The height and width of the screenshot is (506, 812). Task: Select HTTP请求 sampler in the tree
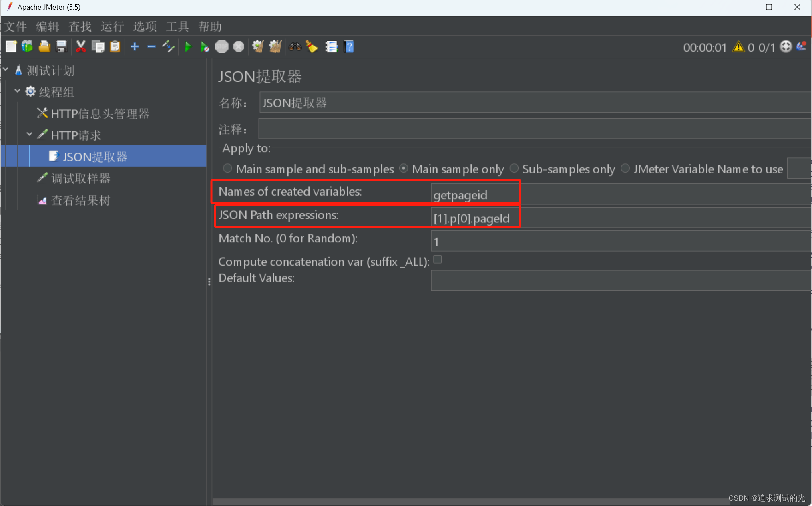pos(76,135)
